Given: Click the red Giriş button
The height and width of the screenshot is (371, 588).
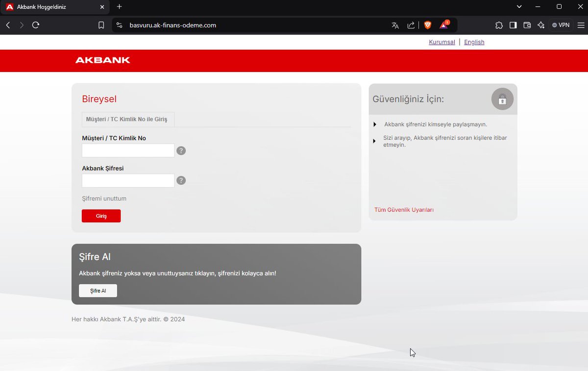Looking at the screenshot, I should [101, 216].
